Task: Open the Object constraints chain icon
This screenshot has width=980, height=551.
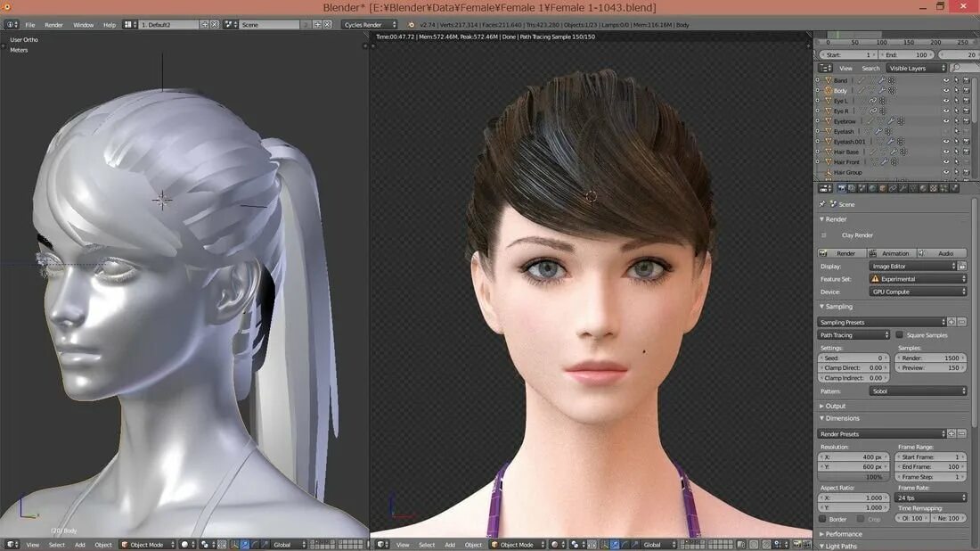Action: tap(894, 188)
